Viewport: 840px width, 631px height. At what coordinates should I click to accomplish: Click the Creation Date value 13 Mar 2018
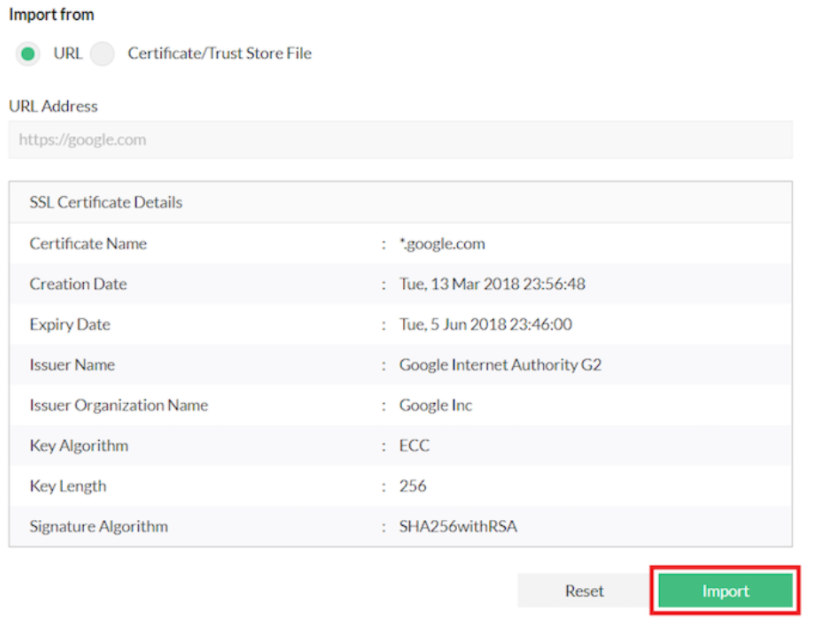(x=492, y=284)
